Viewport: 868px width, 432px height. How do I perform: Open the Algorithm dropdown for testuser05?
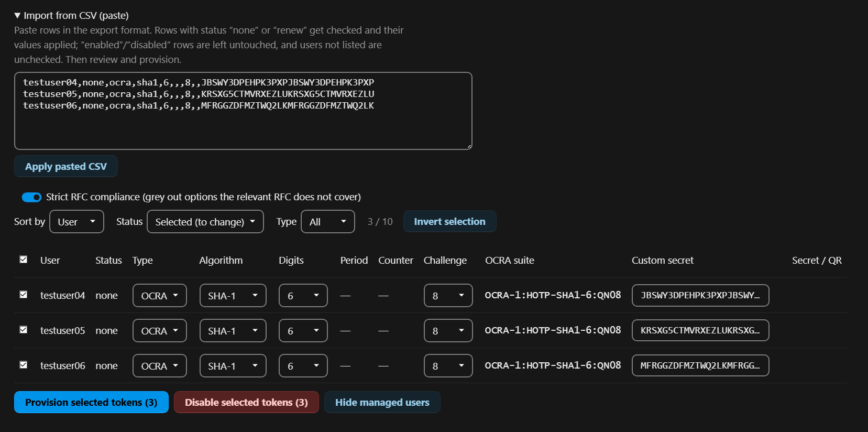tap(233, 331)
